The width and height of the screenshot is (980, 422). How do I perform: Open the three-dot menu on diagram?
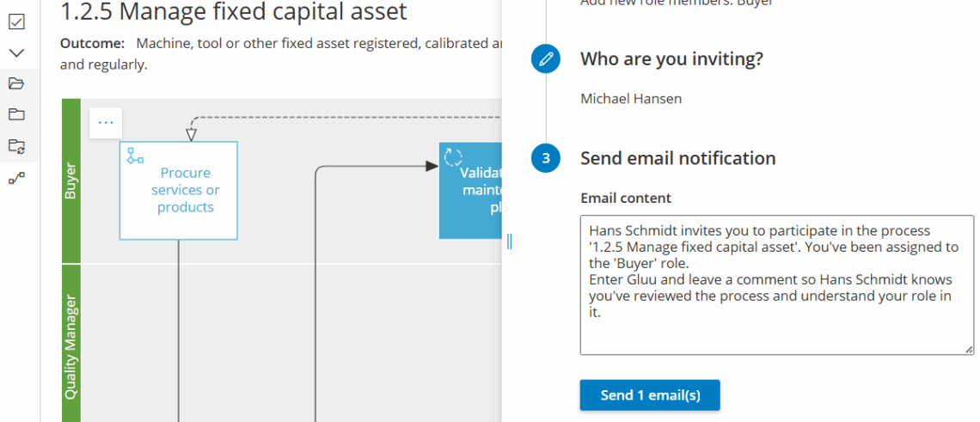(x=106, y=123)
